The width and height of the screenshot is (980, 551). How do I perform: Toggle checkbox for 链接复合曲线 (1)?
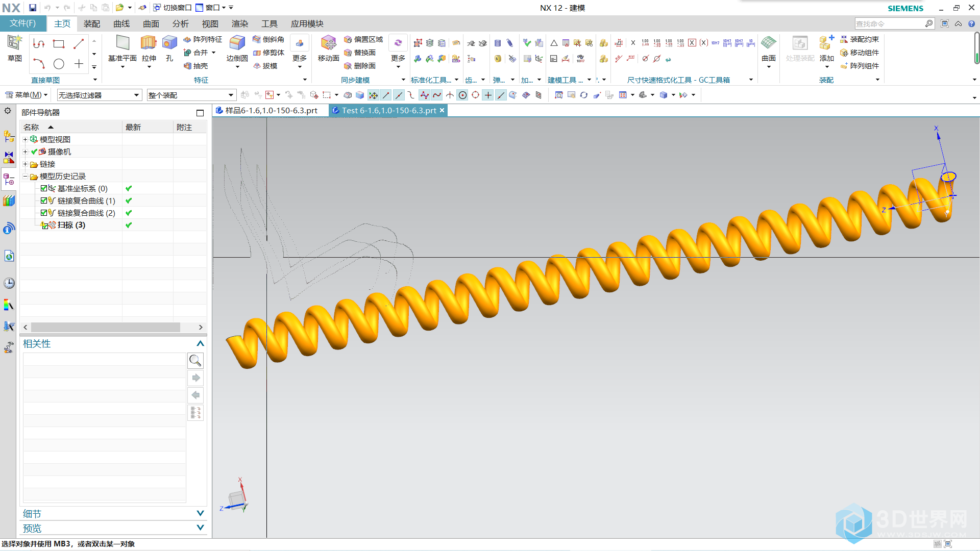click(44, 201)
